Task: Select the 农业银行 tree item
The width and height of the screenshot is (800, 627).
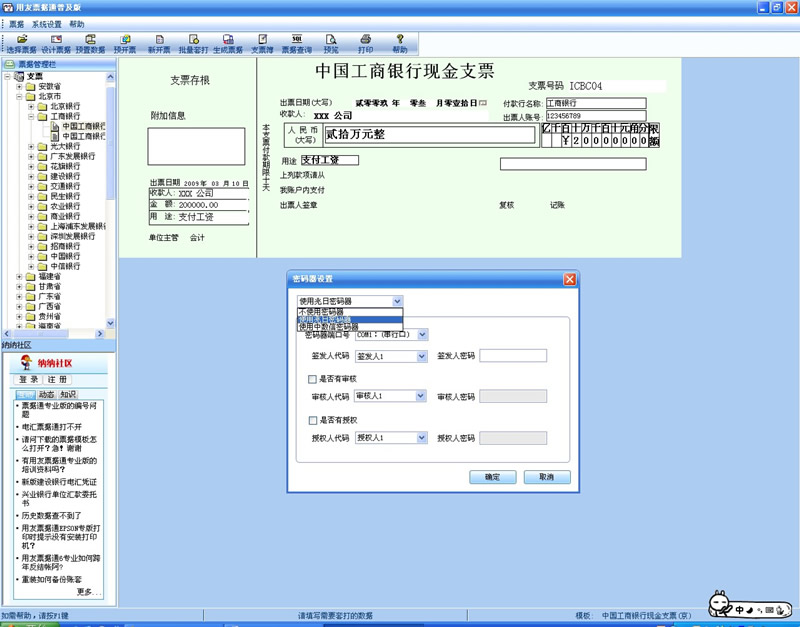Action: coord(65,206)
